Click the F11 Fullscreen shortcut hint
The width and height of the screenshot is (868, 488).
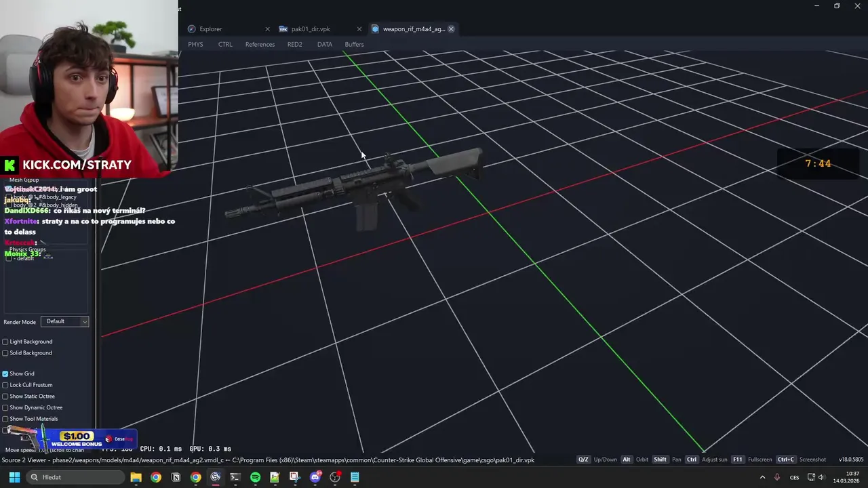[x=751, y=460]
